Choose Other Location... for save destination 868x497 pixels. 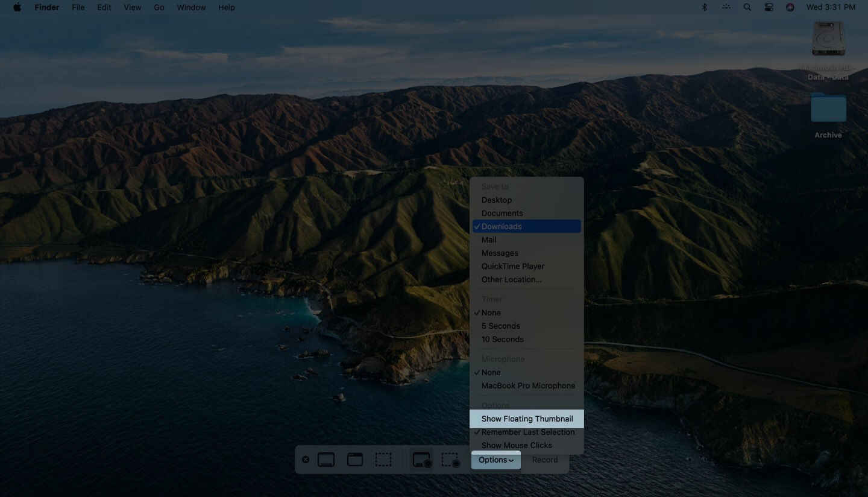click(511, 279)
